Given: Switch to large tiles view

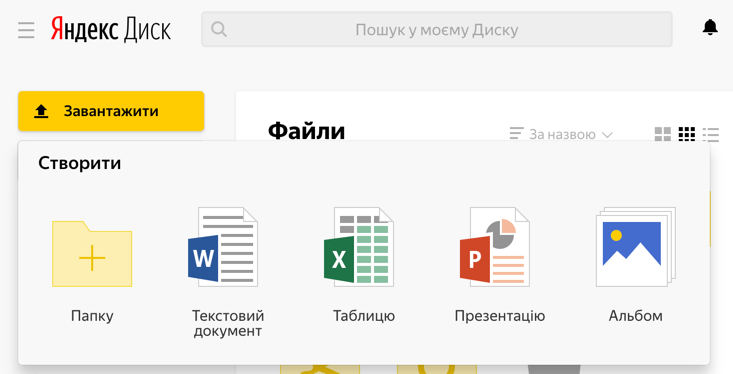Looking at the screenshot, I should (662, 134).
